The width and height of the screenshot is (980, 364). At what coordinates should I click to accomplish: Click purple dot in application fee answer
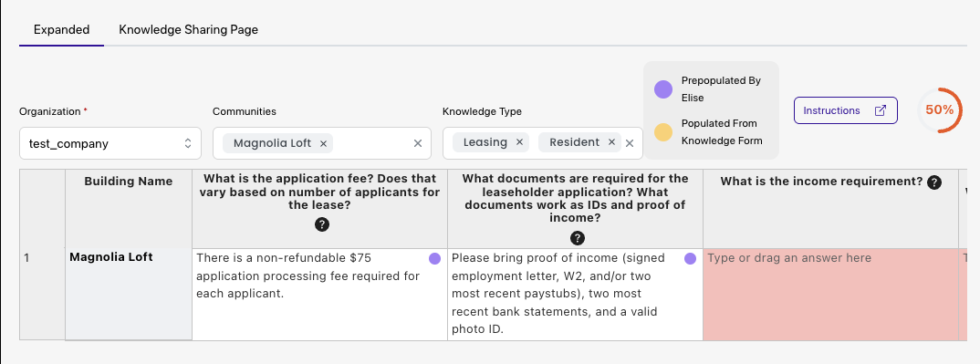434,258
